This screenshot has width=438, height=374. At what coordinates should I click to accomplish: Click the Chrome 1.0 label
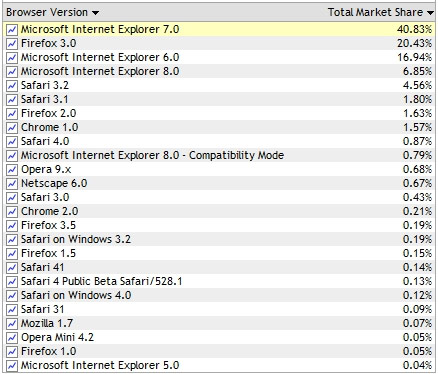(49, 127)
